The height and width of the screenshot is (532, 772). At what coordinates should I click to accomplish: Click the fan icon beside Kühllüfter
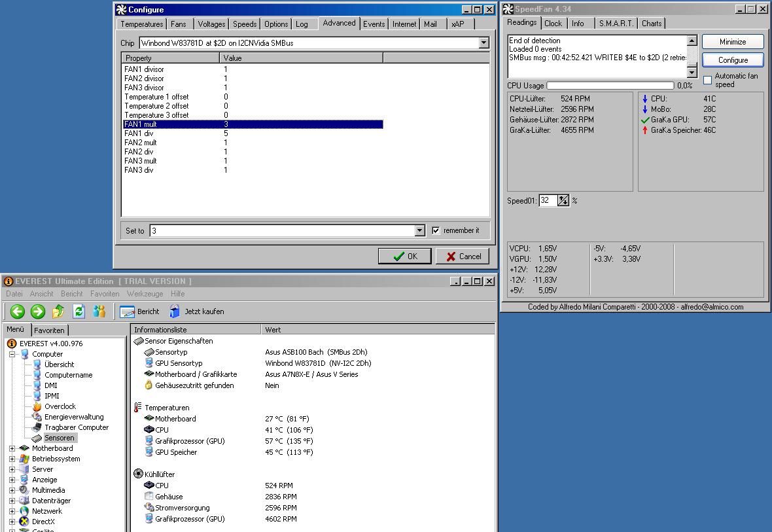click(138, 474)
